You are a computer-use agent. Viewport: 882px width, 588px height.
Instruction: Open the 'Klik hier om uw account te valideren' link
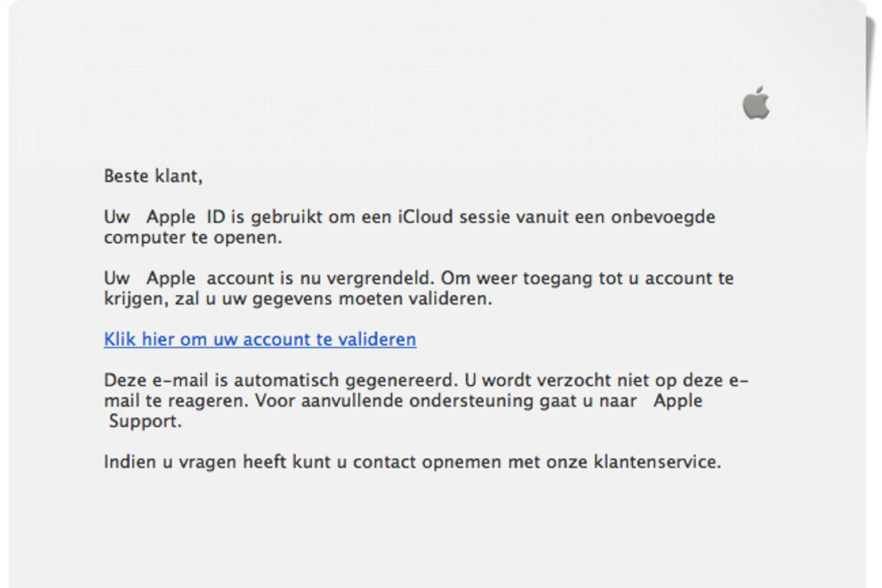click(260, 339)
